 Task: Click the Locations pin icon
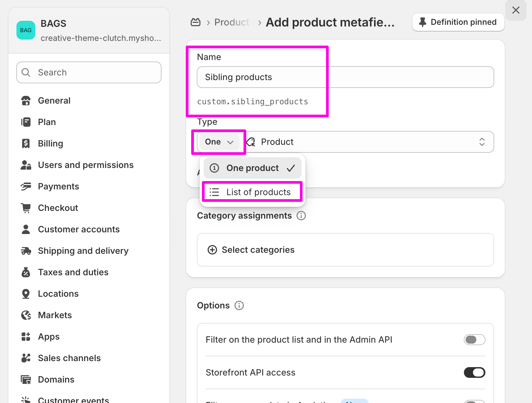click(25, 294)
